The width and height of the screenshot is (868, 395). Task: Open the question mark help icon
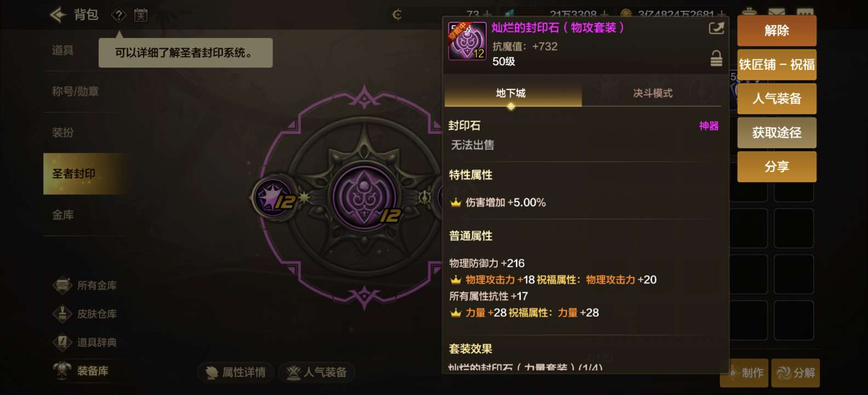(x=119, y=15)
